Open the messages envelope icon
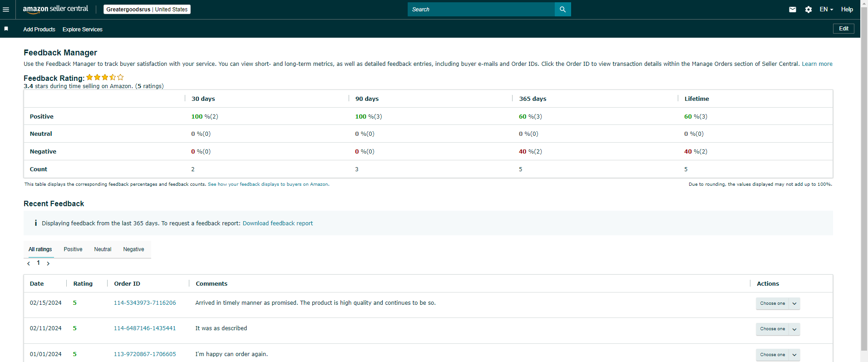Image resolution: width=868 pixels, height=362 pixels. 793,10
